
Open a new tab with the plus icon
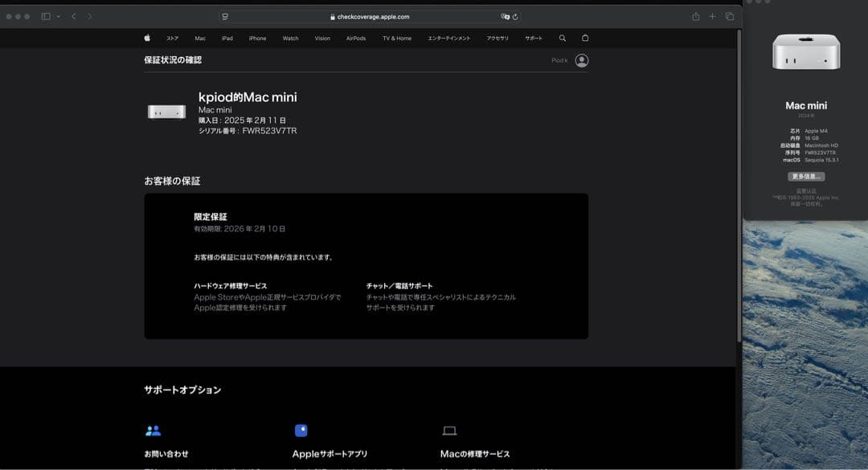tap(712, 15)
